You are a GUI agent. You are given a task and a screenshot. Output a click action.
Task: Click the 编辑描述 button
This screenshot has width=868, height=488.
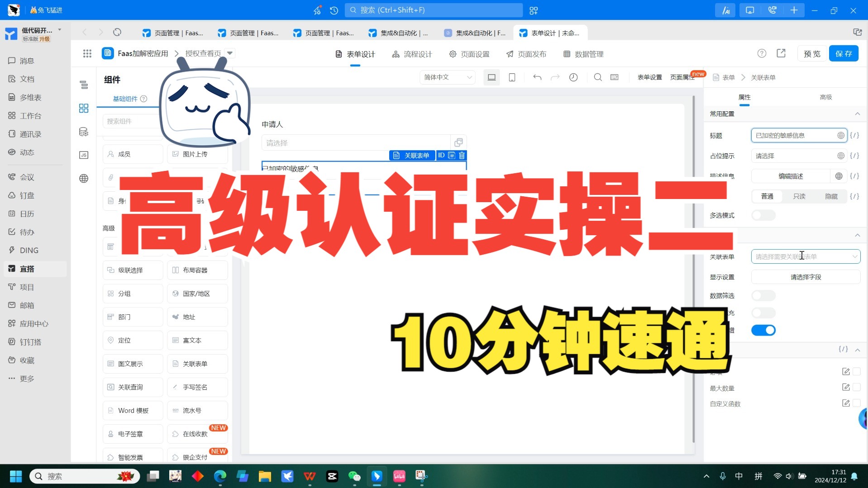(791, 176)
